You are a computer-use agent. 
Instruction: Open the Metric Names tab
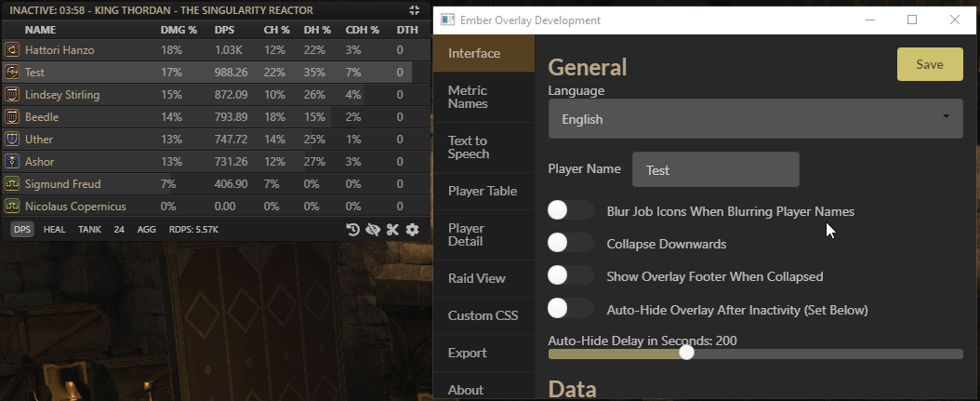click(x=483, y=97)
